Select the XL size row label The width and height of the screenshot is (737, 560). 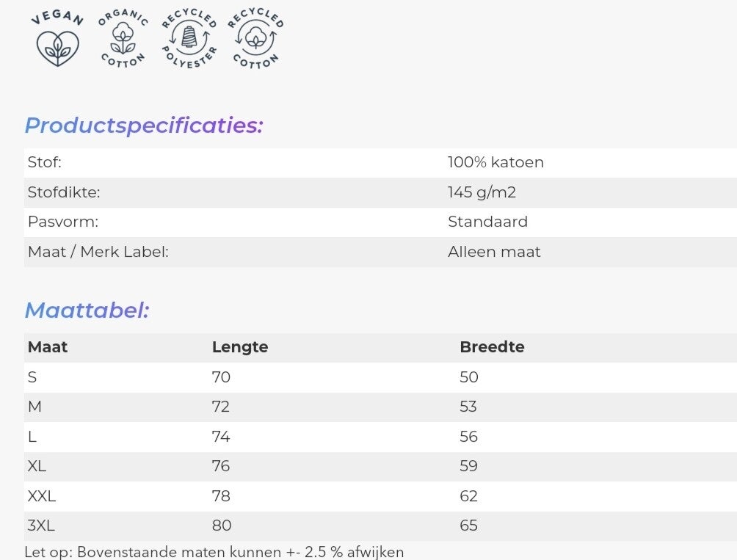(37, 466)
